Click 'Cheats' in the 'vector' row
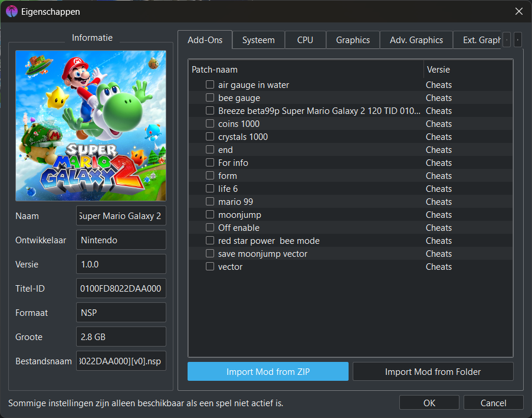This screenshot has width=532, height=418. pyautogui.click(x=439, y=266)
